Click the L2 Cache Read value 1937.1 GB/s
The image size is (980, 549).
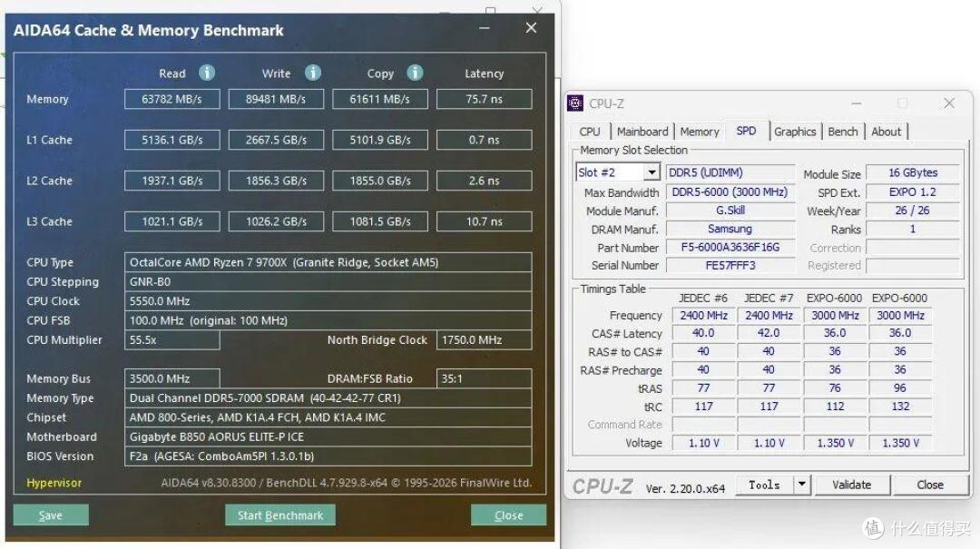tap(171, 180)
